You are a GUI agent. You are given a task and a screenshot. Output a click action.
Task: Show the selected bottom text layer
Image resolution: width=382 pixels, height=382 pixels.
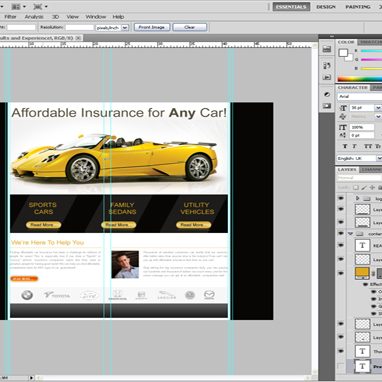(x=341, y=366)
